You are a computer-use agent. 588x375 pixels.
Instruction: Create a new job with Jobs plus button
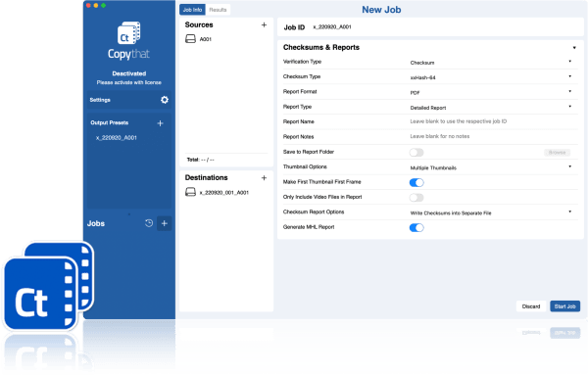(165, 223)
